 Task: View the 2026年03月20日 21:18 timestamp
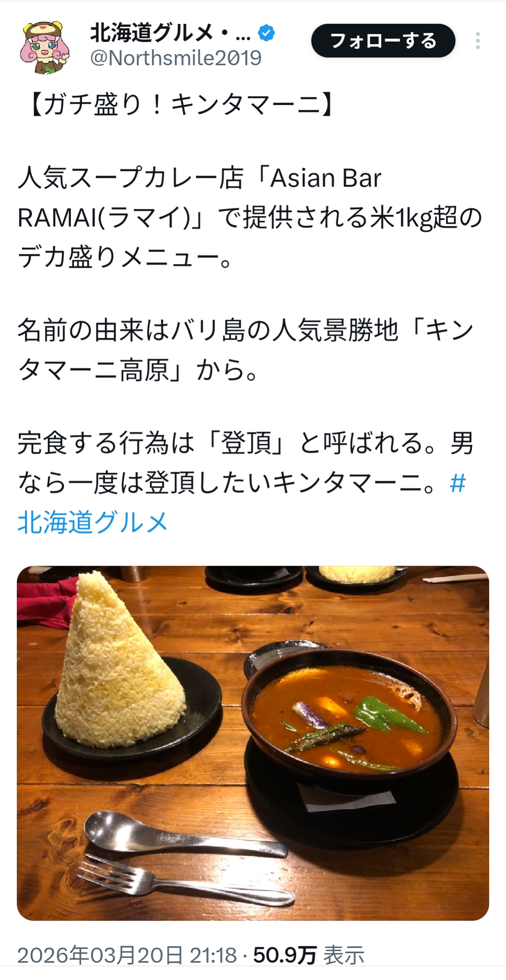click(127, 955)
